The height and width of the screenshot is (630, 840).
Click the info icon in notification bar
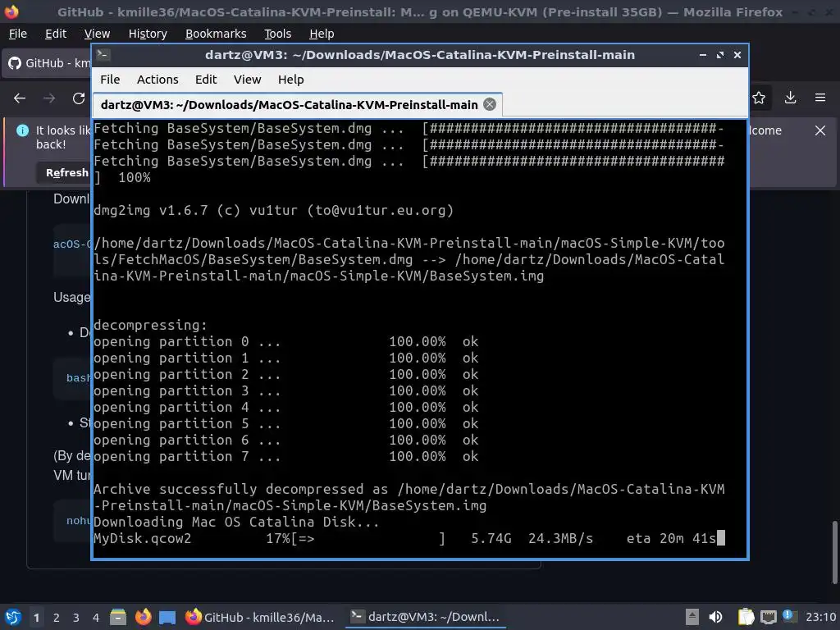[22, 130]
